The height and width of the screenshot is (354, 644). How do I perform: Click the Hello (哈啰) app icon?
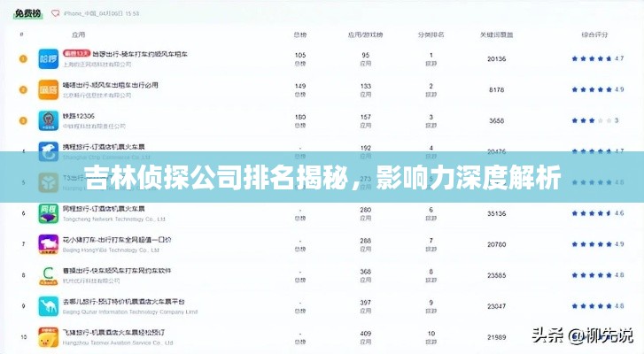(x=48, y=59)
